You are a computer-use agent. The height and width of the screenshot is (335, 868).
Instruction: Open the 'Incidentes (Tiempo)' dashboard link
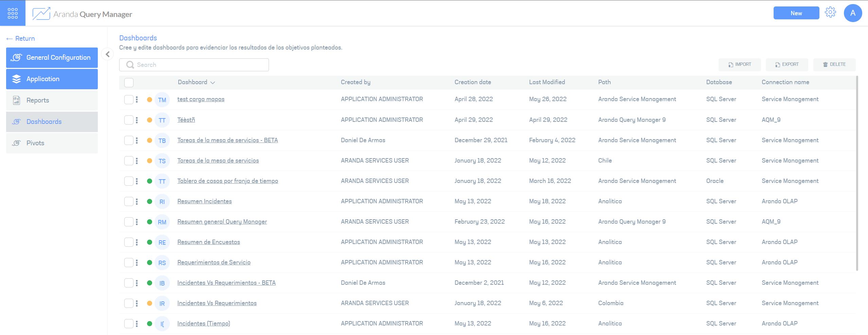[x=204, y=323]
